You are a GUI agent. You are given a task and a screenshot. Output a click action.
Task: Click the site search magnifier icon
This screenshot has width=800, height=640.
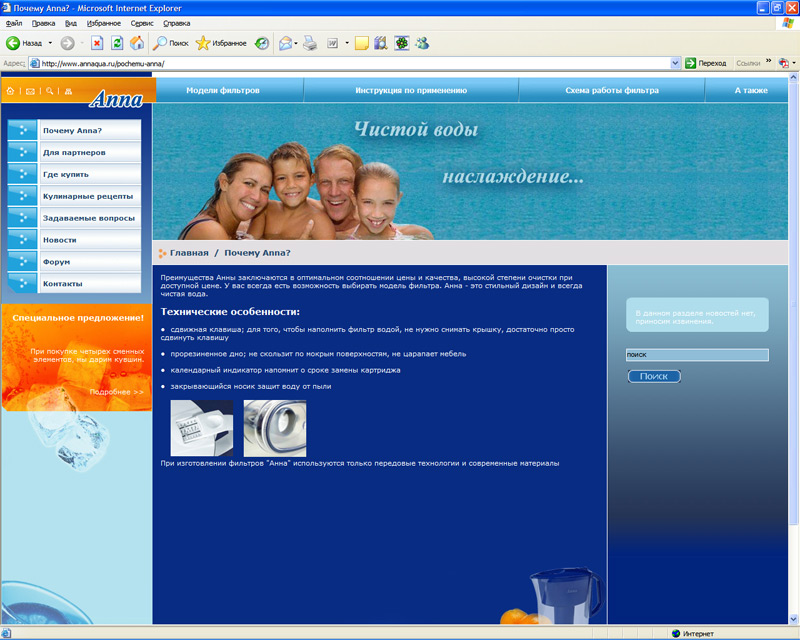click(49, 91)
